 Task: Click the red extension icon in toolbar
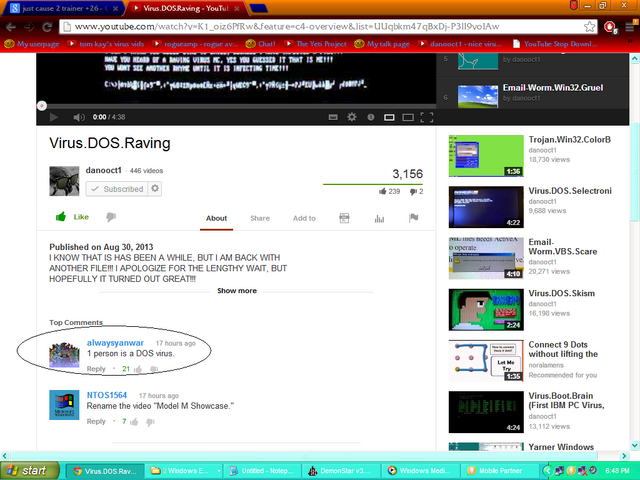point(610,27)
